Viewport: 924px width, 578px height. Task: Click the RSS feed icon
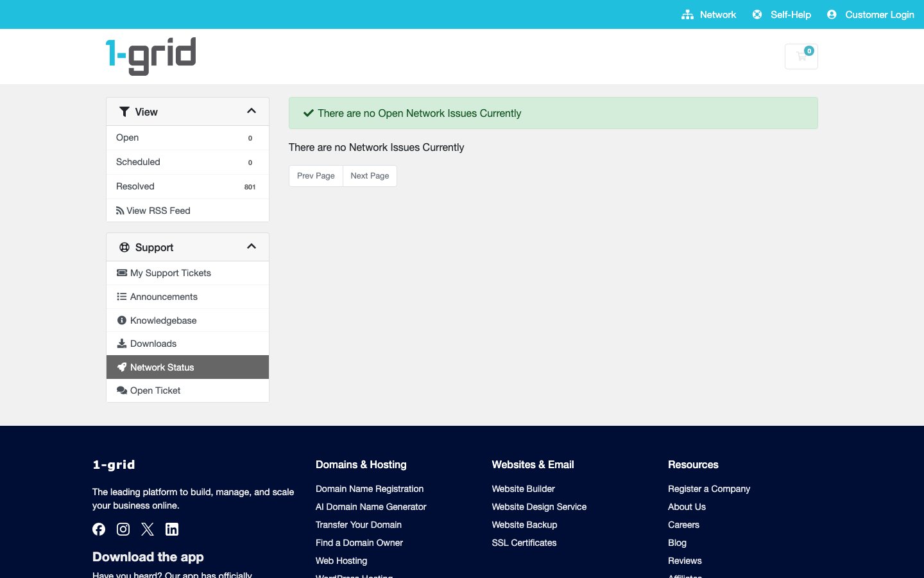[x=120, y=211]
